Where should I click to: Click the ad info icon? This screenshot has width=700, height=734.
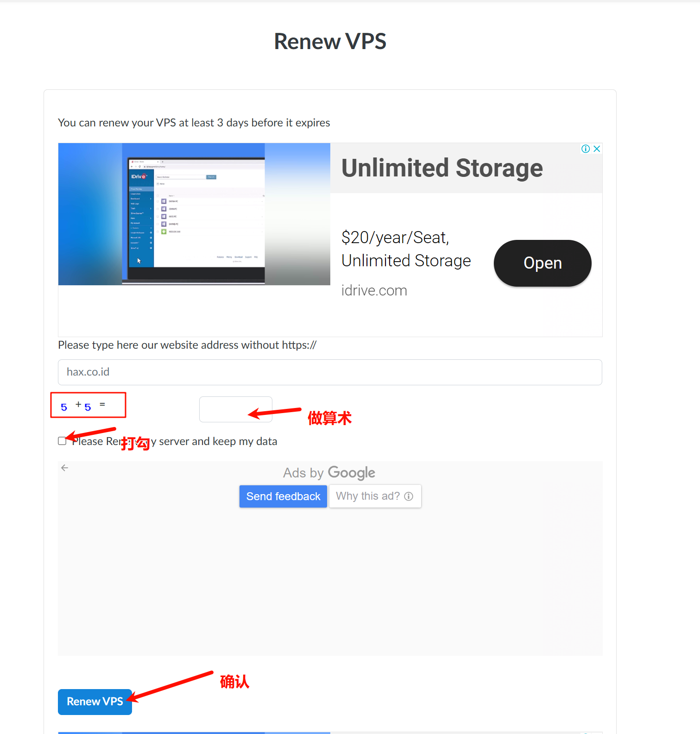[586, 149]
